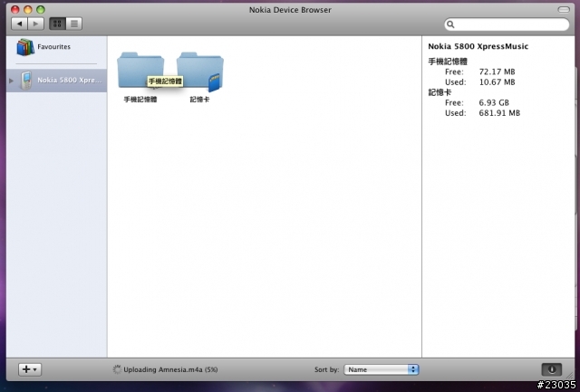Image resolution: width=580 pixels, height=392 pixels.
Task: Select the Nokia 5800 Xpre... sidebar entry
Action: 56,81
